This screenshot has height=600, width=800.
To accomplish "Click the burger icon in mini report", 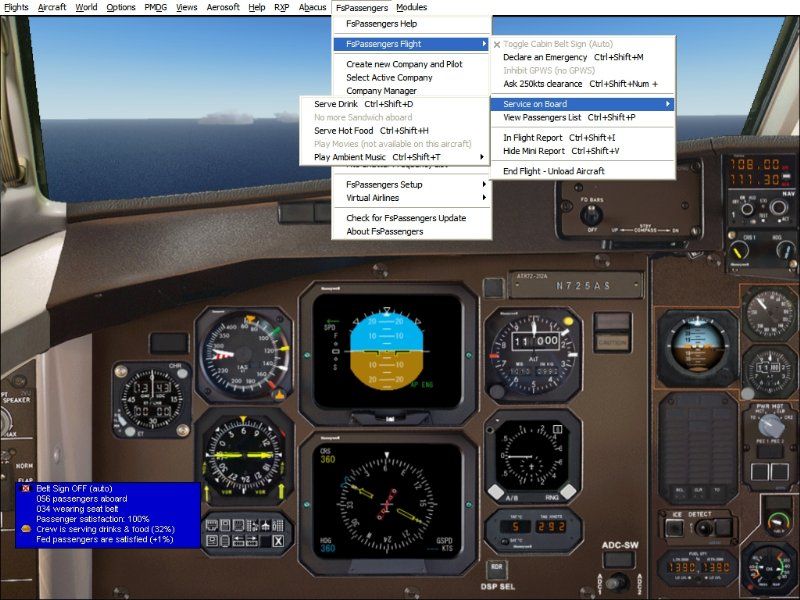I will coord(26,529).
